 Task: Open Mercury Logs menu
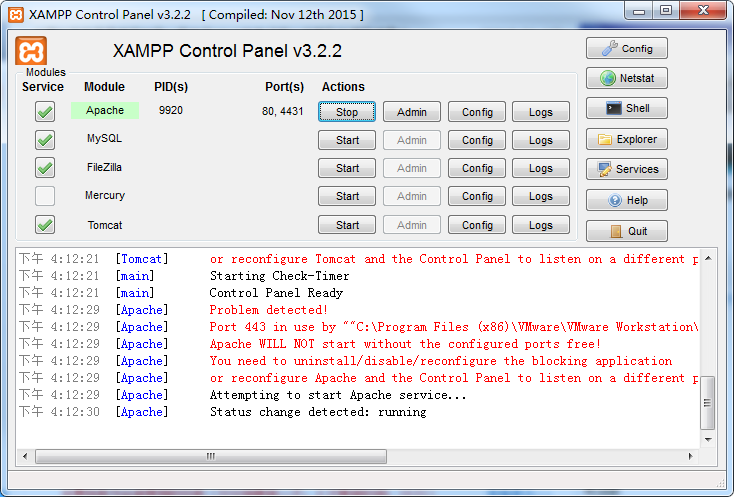click(x=541, y=196)
